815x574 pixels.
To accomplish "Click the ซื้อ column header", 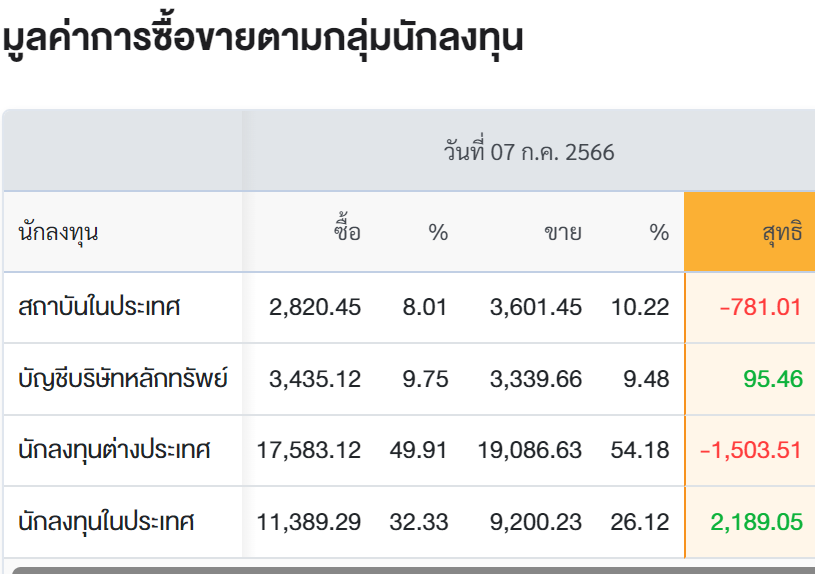I will click(x=347, y=233).
